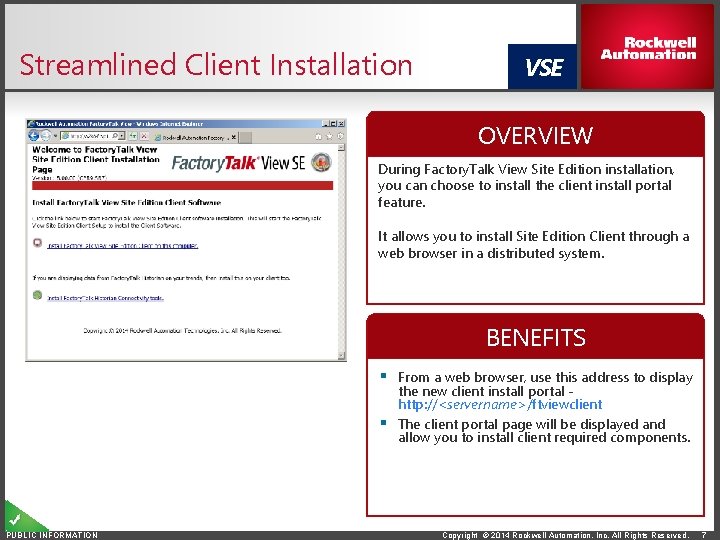
Task: Click the Welcome to FactoryTalk View heading
Action: [x=96, y=159]
